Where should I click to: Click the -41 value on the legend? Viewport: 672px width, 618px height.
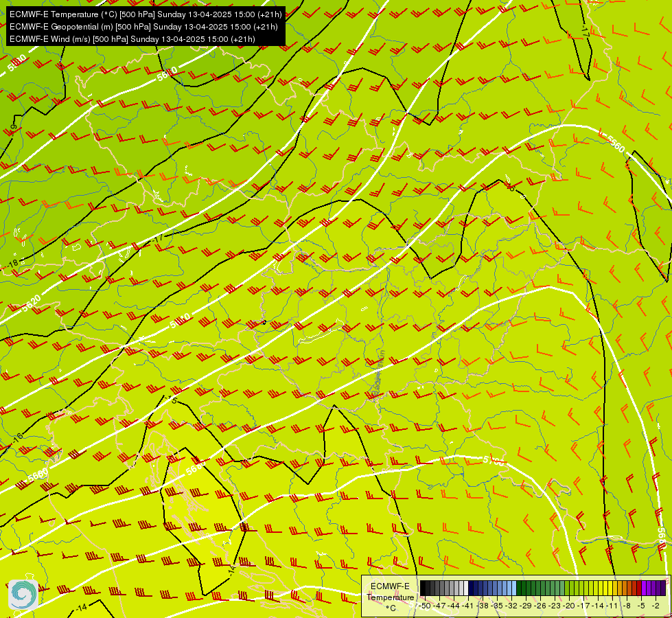point(467,606)
